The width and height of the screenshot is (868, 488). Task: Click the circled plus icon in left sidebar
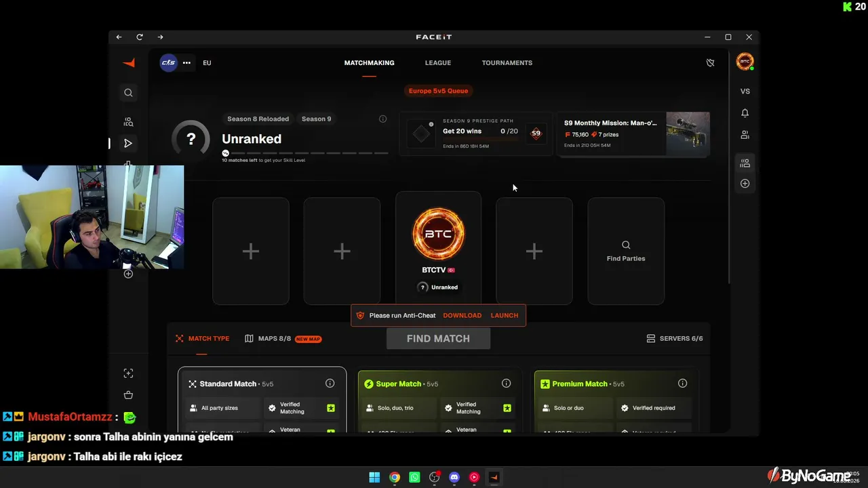click(128, 274)
